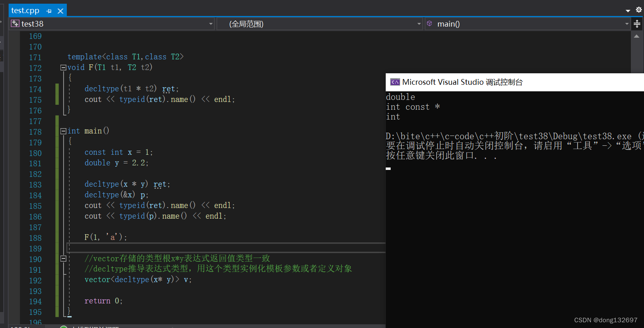Image resolution: width=644 pixels, height=328 pixels.
Task: Click the 'decltype(t1 * t2) ret;' line
Action: (132, 89)
